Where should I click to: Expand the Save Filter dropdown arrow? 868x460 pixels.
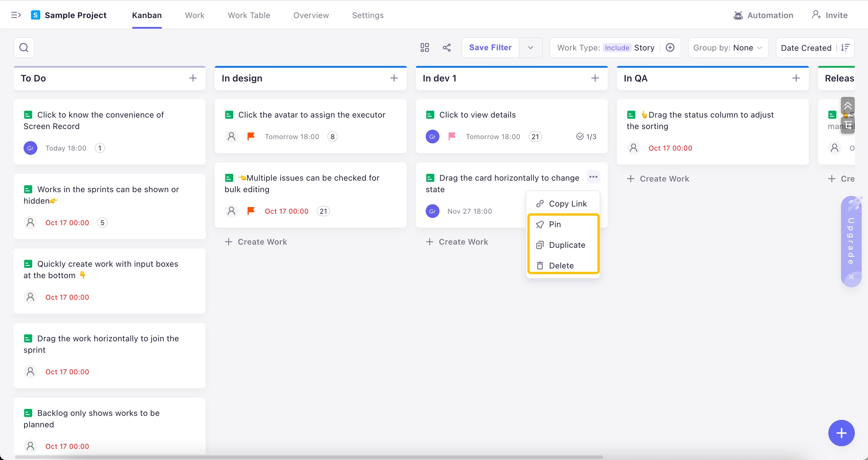point(530,48)
